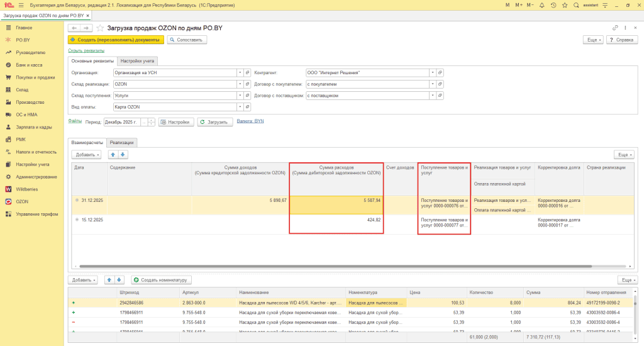Open the 1C main menu hamburger icon
Screen dimensions: 644x346
[x=21, y=5]
